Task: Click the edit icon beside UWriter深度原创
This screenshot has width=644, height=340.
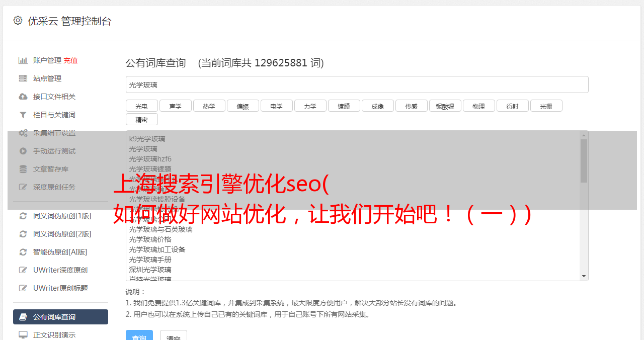Action: tap(23, 270)
